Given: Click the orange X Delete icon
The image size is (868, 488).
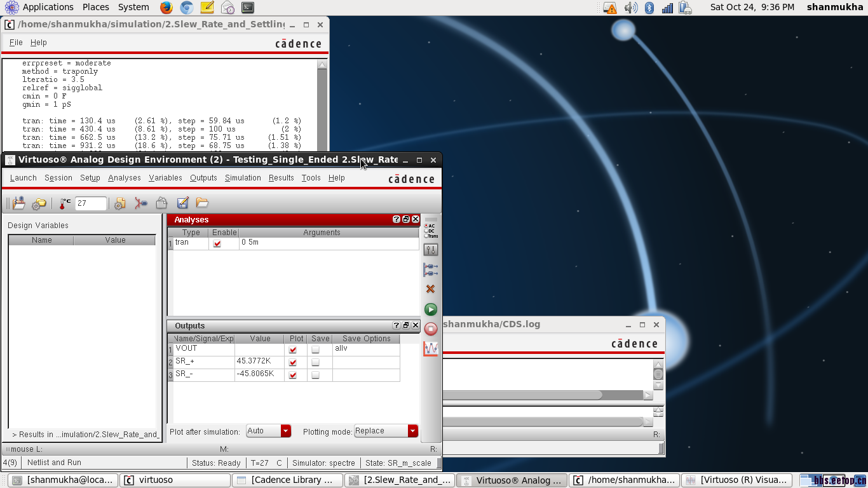Looking at the screenshot, I should click(x=431, y=289).
